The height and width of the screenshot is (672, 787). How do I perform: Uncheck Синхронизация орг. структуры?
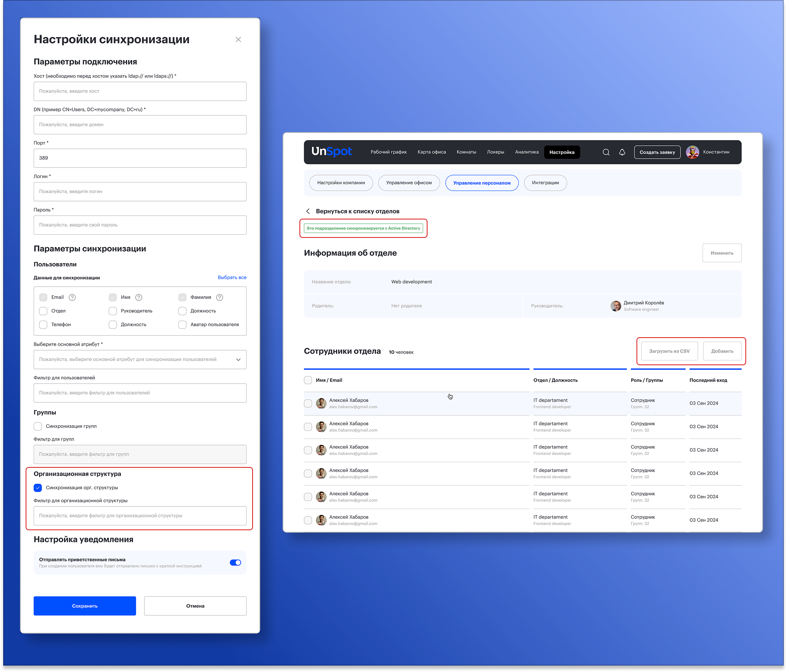point(38,487)
